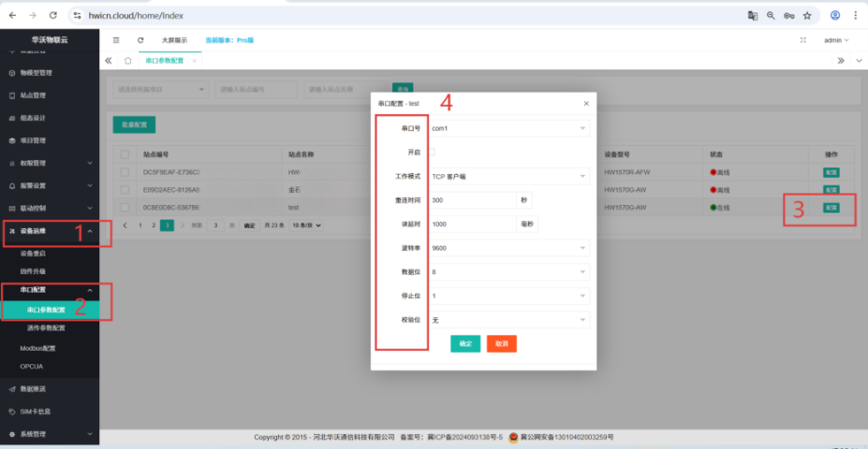The image size is (868, 449).
Task: Toggle the 开启 checkbox in the dialog
Action: coord(432,152)
